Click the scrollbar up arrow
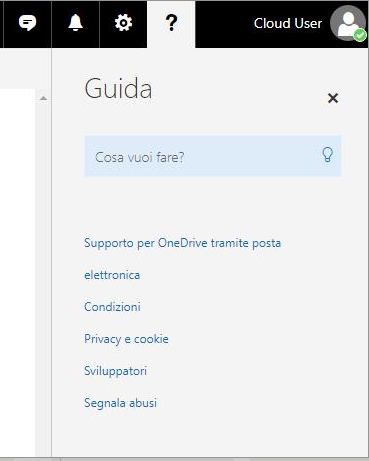This screenshot has height=461, width=369. point(43,98)
